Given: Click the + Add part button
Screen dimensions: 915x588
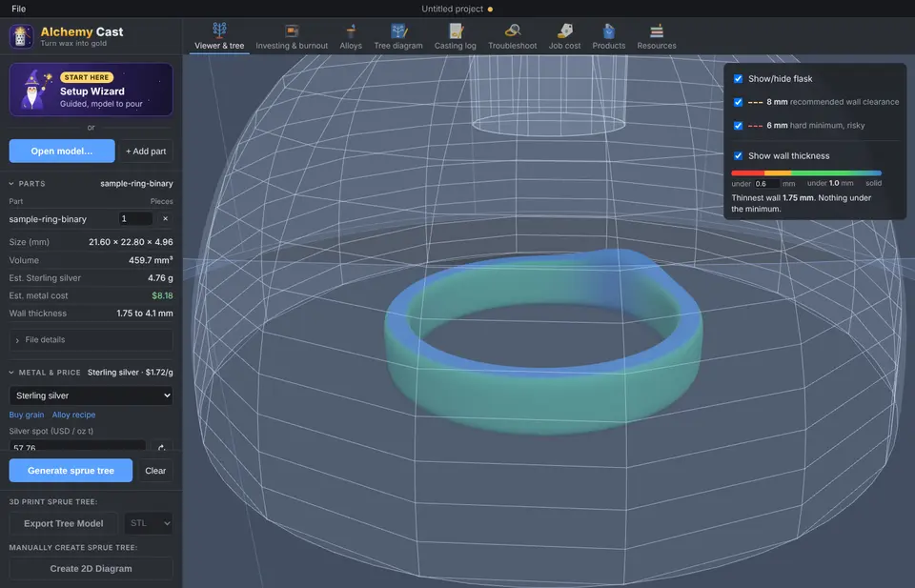Looking at the screenshot, I should coord(146,152).
